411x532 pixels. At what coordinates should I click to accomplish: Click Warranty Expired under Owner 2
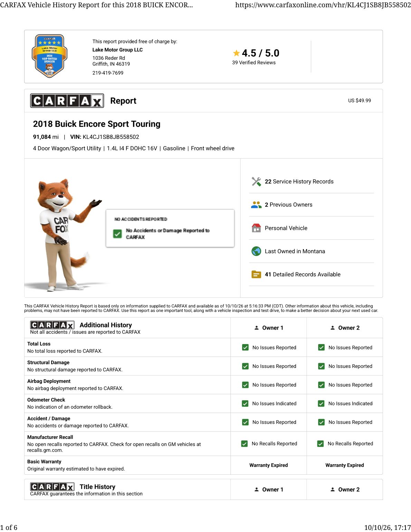click(x=344, y=465)
